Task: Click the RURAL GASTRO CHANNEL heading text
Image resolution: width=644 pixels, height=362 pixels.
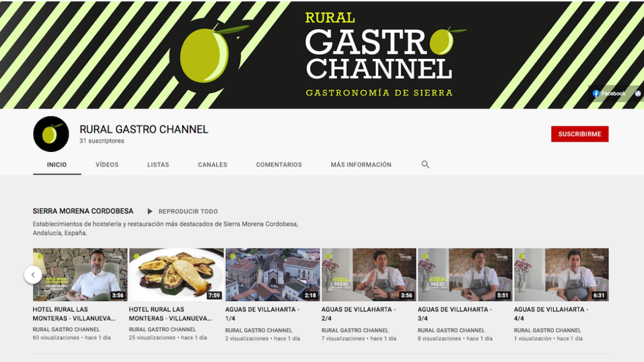Action: [143, 129]
